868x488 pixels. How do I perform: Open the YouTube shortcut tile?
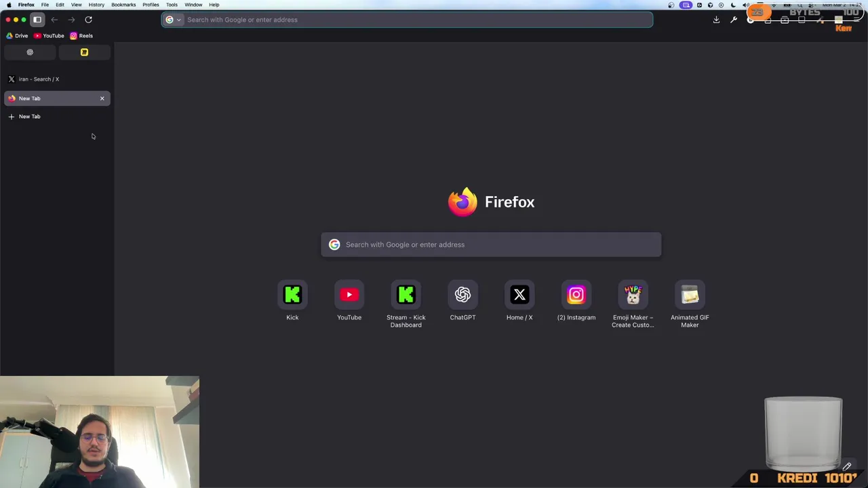tap(349, 302)
